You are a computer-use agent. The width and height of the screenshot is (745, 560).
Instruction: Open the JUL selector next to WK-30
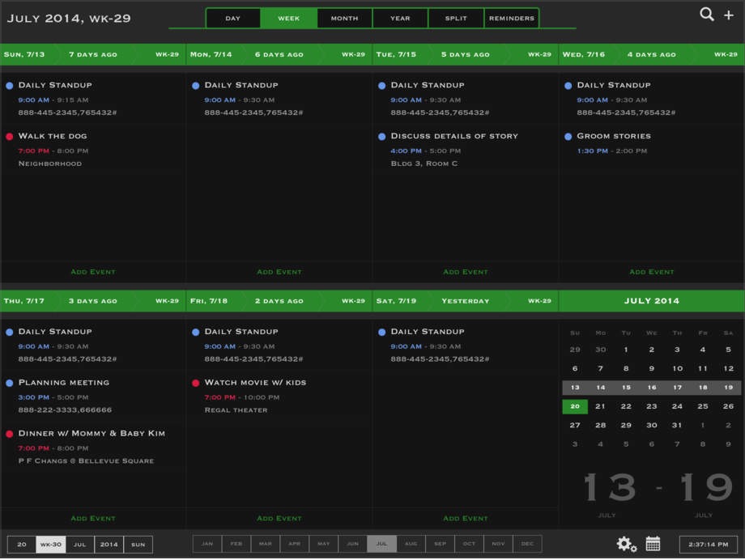pyautogui.click(x=79, y=544)
